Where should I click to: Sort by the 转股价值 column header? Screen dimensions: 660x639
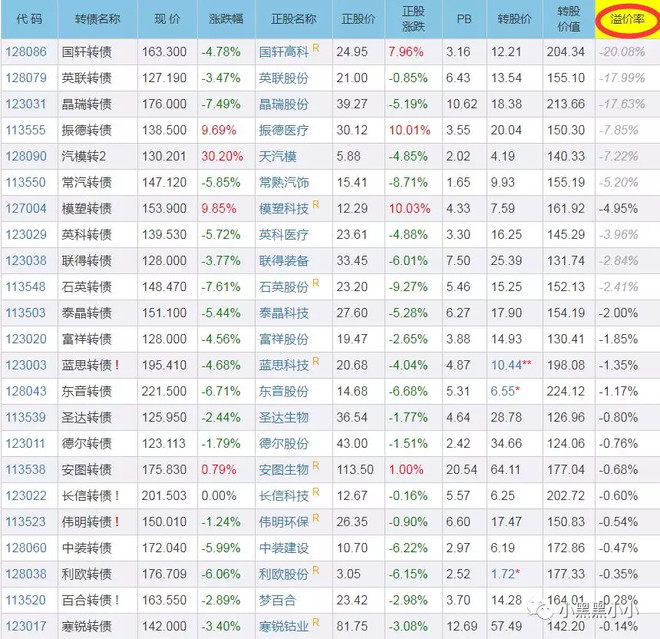pos(569,19)
